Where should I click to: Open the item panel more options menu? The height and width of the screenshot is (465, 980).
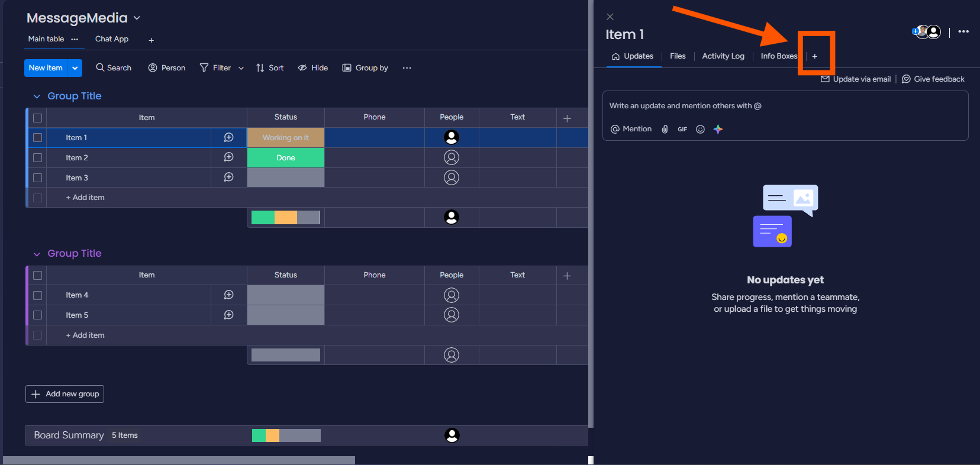963,31
